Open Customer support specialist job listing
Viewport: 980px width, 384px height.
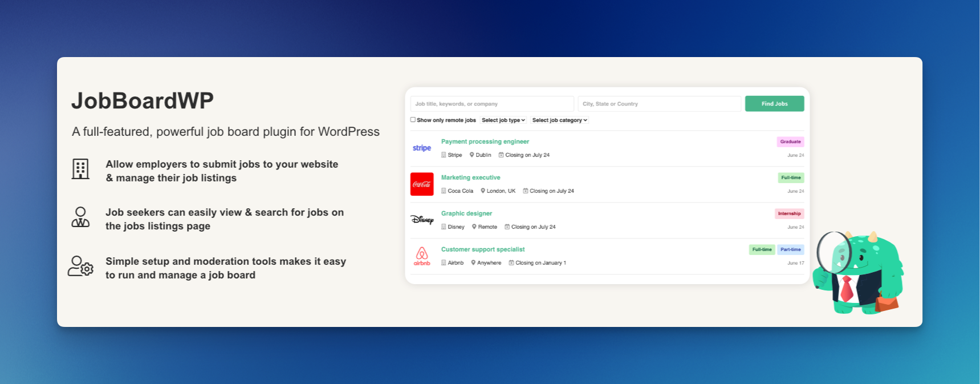pyautogui.click(x=483, y=249)
